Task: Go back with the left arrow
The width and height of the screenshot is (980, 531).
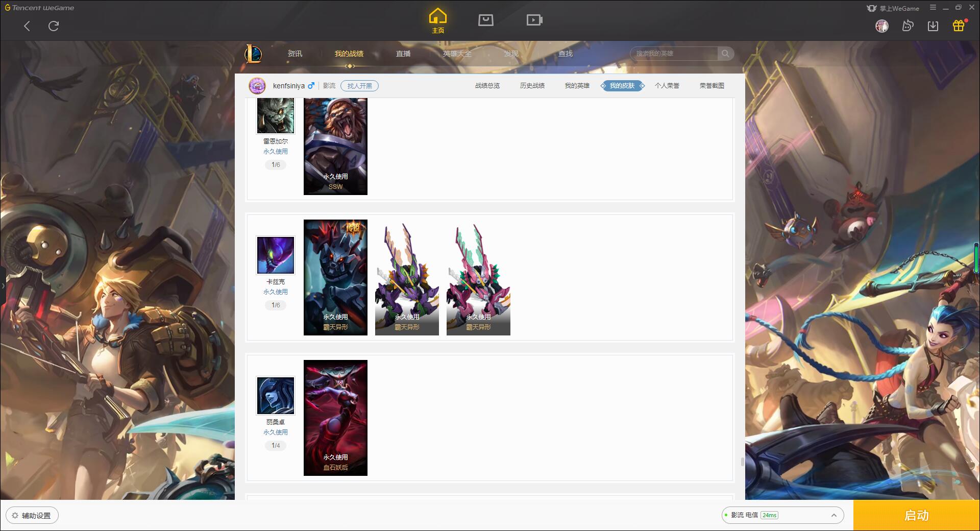Action: pyautogui.click(x=27, y=26)
